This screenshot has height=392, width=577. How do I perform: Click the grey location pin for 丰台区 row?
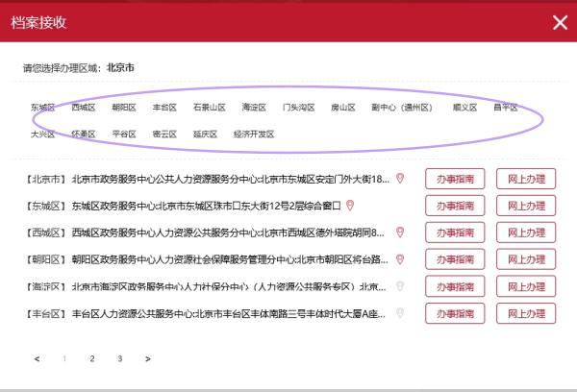point(400,313)
